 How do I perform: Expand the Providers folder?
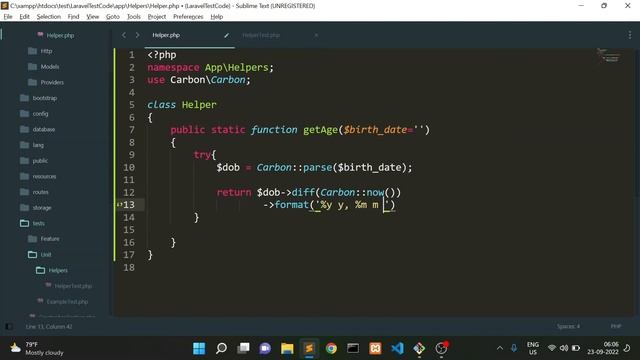click(52, 82)
